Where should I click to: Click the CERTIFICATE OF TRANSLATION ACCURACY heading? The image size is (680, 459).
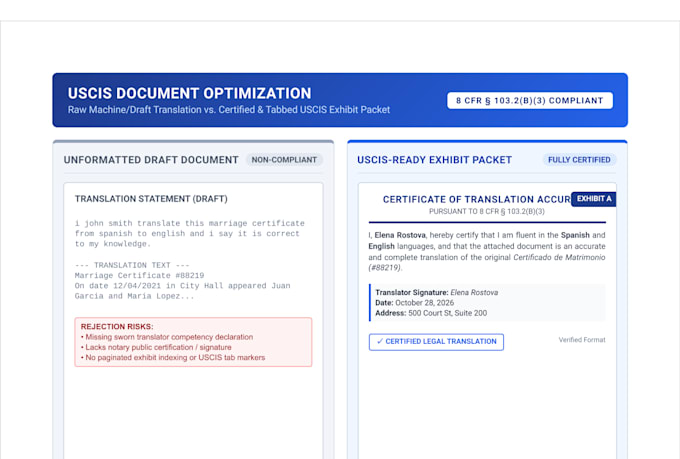[x=477, y=199]
